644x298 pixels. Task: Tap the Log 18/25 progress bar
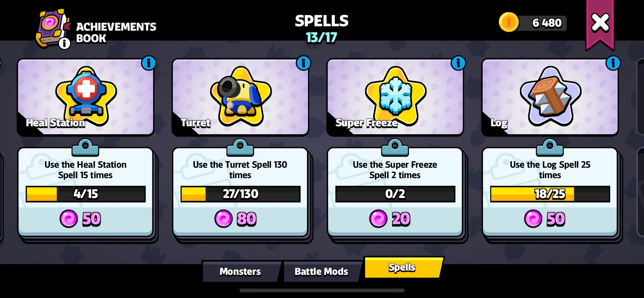point(550,194)
